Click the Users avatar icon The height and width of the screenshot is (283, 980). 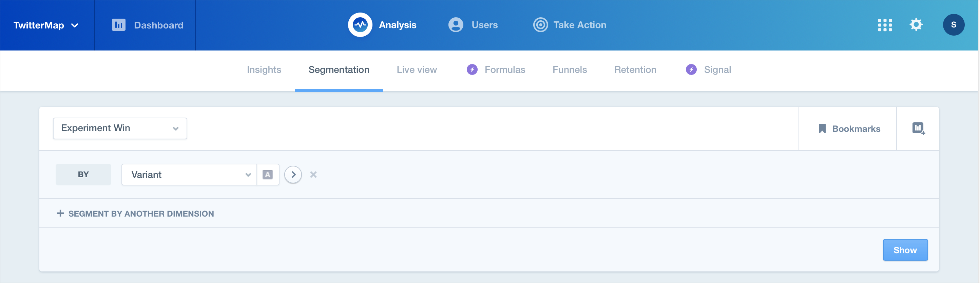[x=455, y=25]
